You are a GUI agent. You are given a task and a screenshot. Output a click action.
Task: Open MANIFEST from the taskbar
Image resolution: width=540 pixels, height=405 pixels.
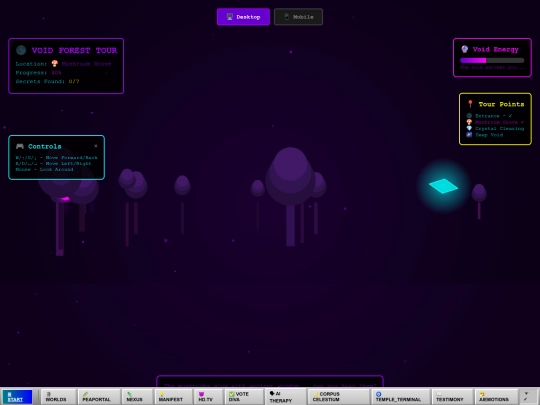tap(173, 397)
